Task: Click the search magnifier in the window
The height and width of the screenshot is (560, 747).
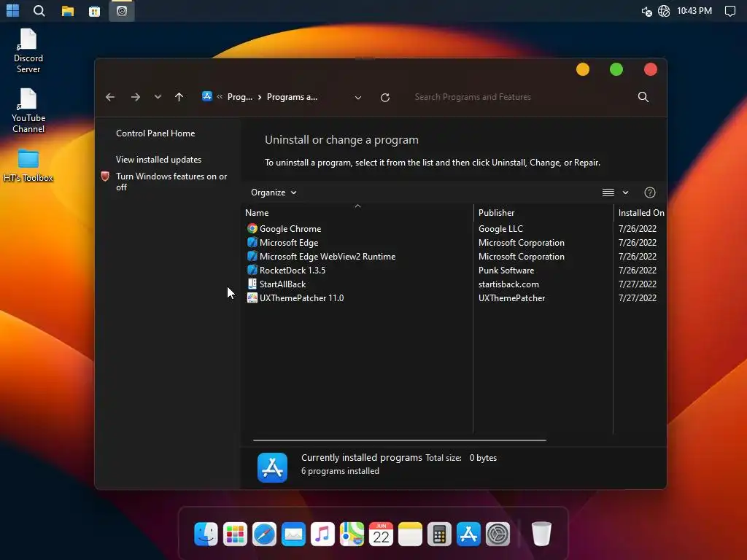Action: click(643, 97)
